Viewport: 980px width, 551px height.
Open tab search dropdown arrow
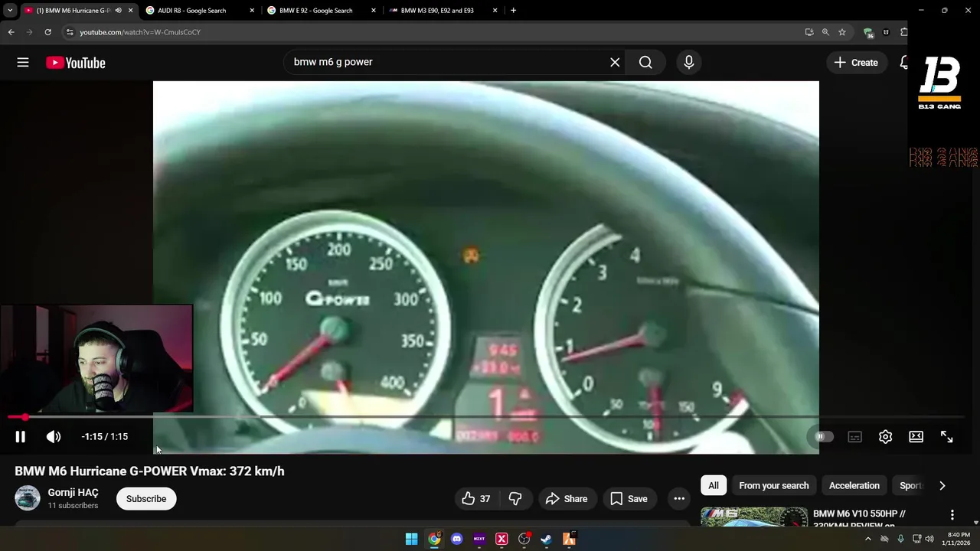tap(10, 11)
